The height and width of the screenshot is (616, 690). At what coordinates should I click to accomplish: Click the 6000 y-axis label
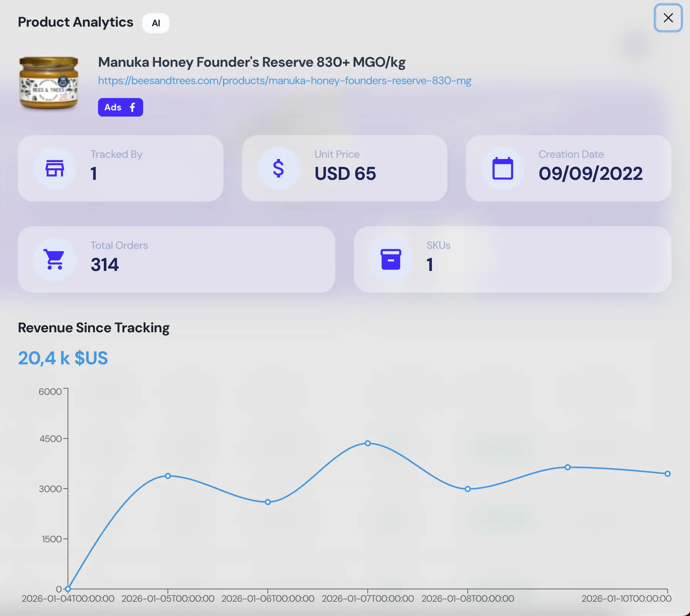tap(50, 392)
